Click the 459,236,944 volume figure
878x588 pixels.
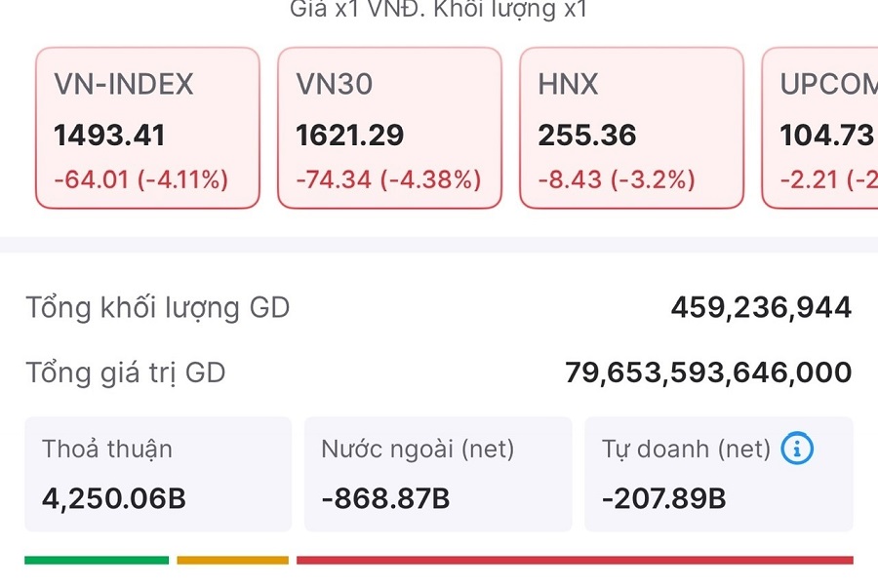pos(763,306)
